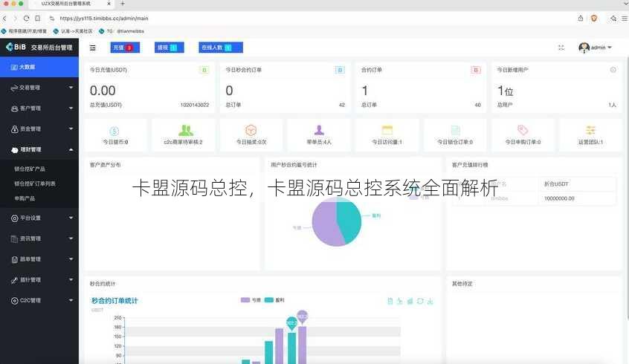The width and height of the screenshot is (629, 364).
Task: Click the 今日提币 dollar coin icon
Action: (x=114, y=131)
